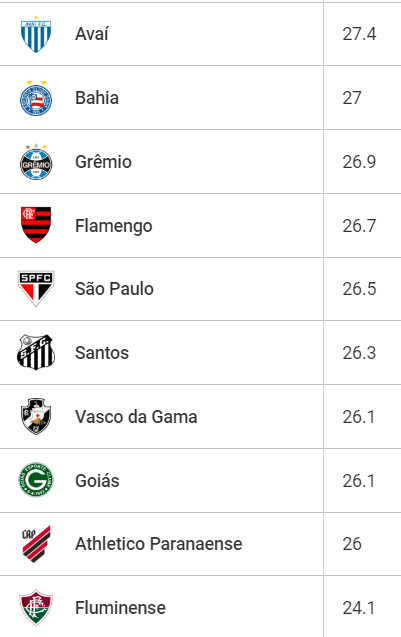Click the Fluminense club crest
The image size is (401, 637).
[36, 608]
